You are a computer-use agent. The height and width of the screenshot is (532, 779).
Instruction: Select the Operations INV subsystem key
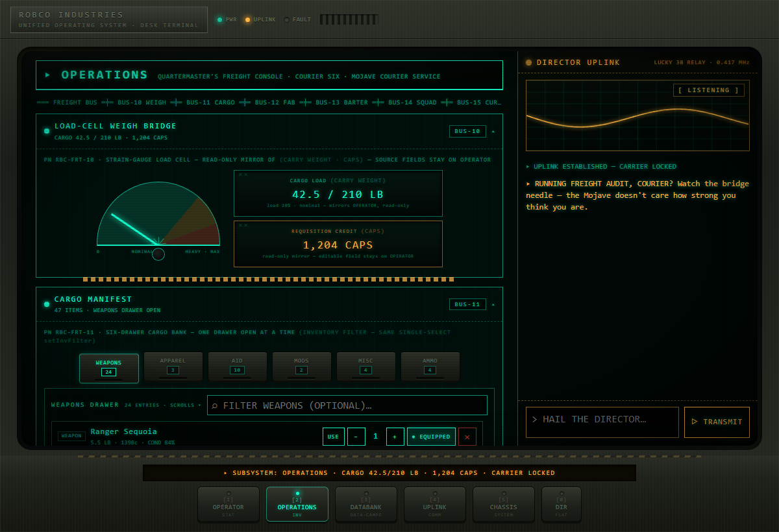click(x=297, y=504)
